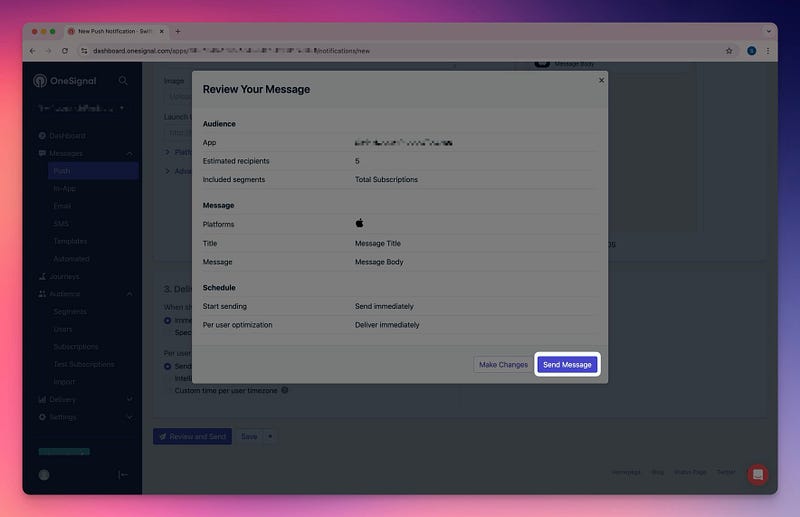The height and width of the screenshot is (517, 800).
Task: Open Test Subscriptions in sidebar
Action: (84, 364)
